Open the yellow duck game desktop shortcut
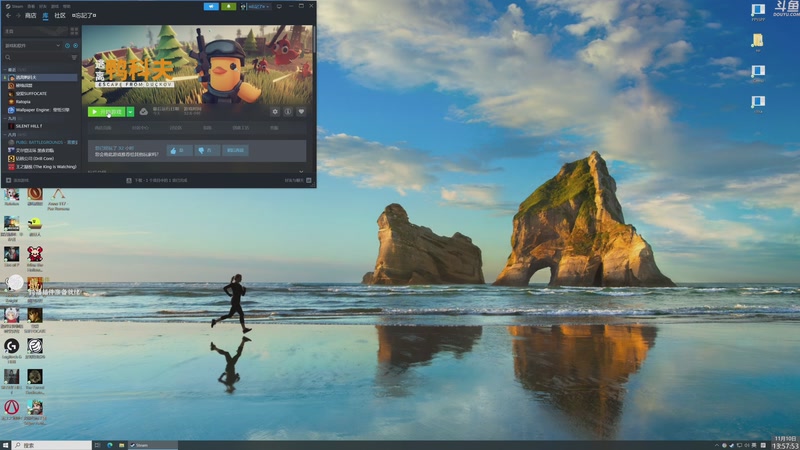This screenshot has width=800, height=450. tap(35, 227)
